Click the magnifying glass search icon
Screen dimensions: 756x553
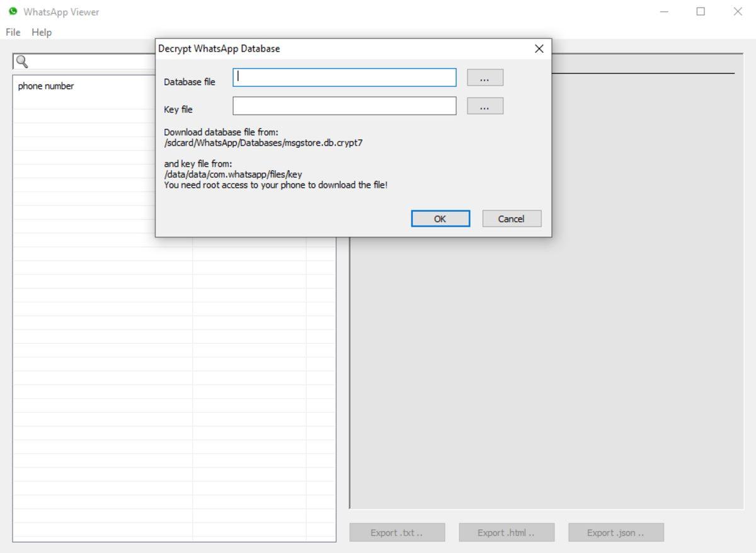22,62
